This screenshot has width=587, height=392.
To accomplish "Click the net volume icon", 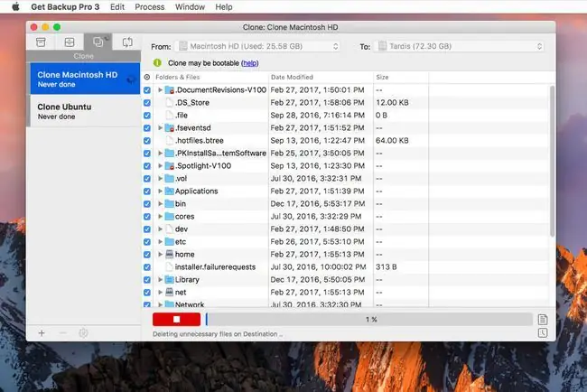I will click(x=170, y=292).
